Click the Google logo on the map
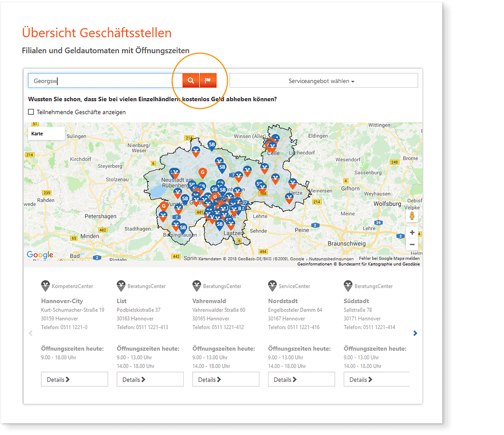This screenshot has width=504, height=435. pos(40,255)
